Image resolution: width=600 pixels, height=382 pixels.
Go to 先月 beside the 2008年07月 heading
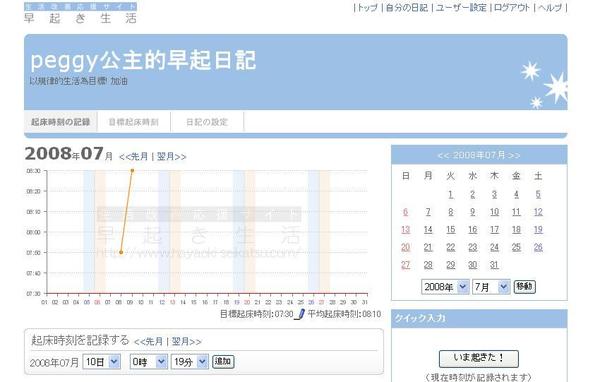(134, 157)
